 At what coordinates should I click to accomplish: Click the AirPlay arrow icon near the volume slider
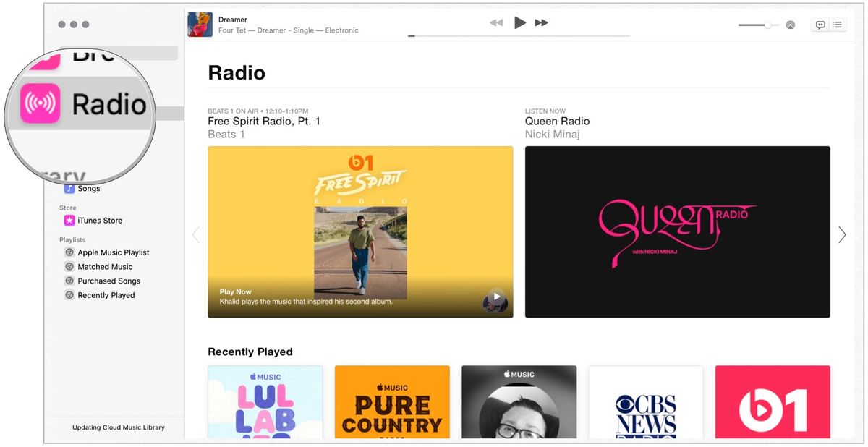pos(790,24)
